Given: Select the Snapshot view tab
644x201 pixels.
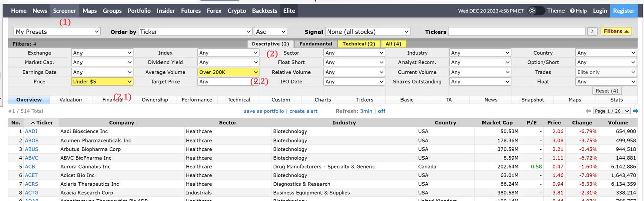Looking at the screenshot, I should (x=533, y=100).
